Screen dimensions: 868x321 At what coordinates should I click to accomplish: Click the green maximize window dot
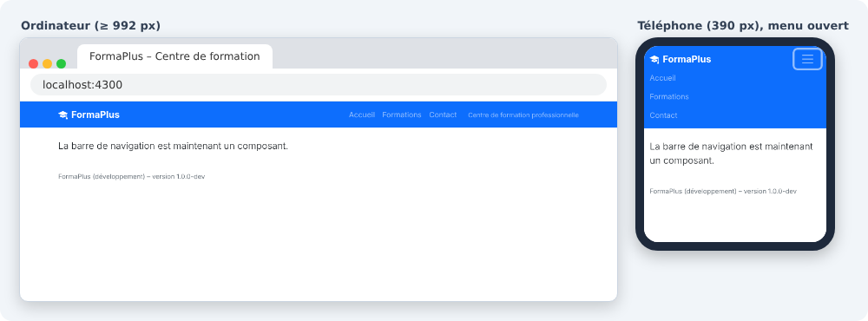click(x=61, y=63)
